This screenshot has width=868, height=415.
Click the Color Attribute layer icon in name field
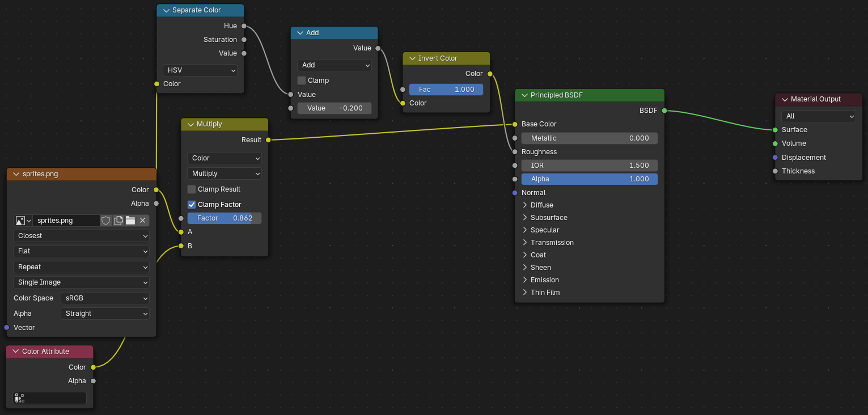19,398
